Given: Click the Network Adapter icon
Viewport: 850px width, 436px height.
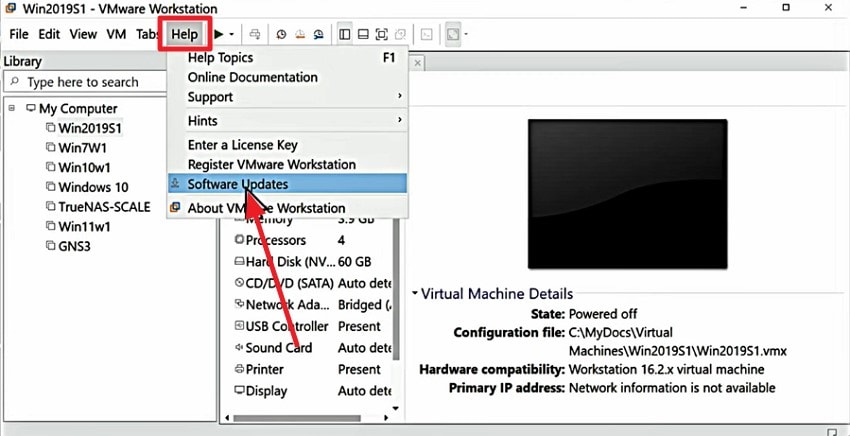Looking at the screenshot, I should pyautogui.click(x=239, y=304).
